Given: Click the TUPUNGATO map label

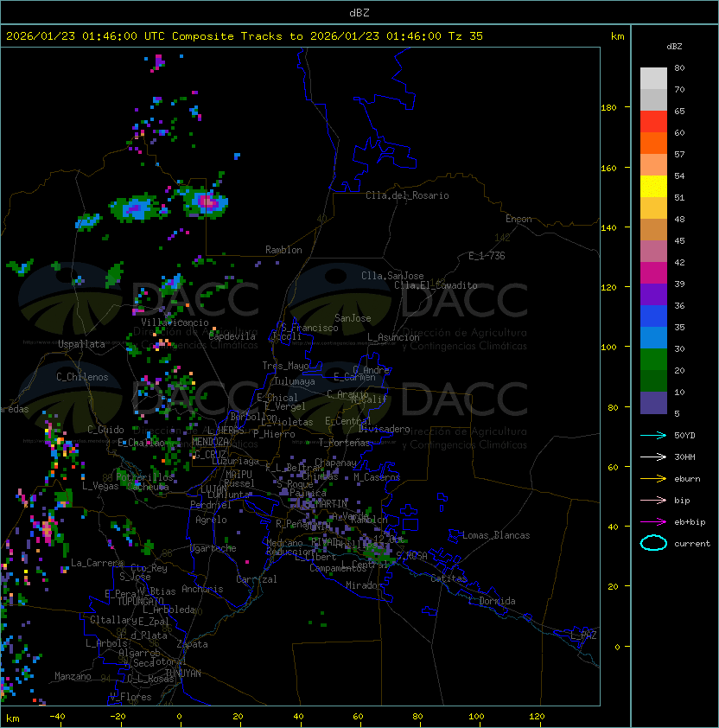Looking at the screenshot, I should [141, 601].
